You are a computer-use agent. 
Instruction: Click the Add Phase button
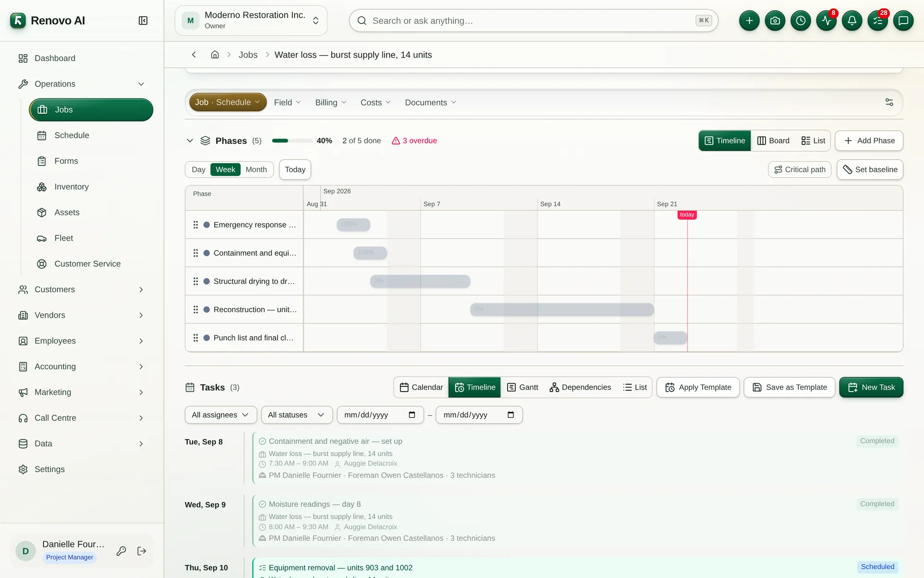click(869, 141)
